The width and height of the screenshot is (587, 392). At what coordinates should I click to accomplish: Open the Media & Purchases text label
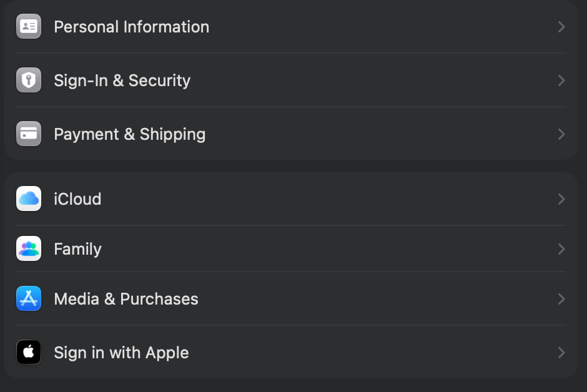[126, 299]
